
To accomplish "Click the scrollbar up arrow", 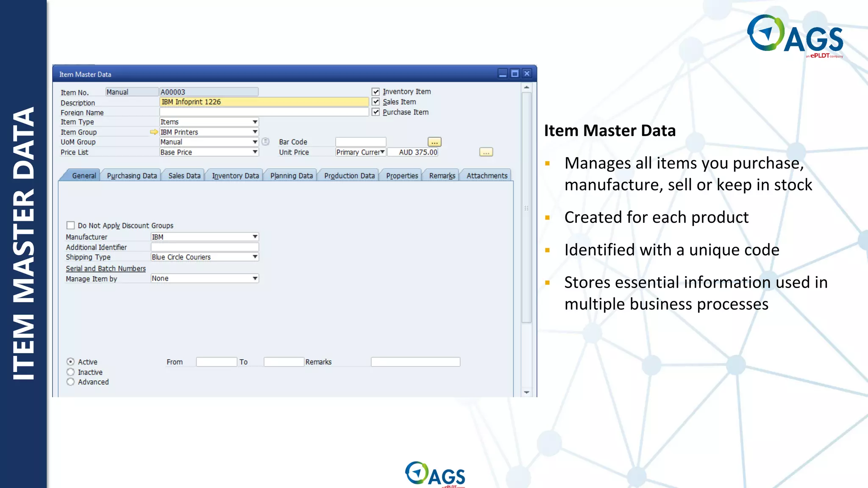I will click(526, 87).
